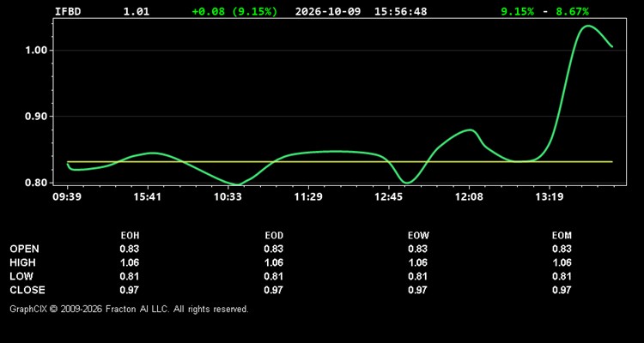Click the EOM high value 1.06
644x343 pixels.
click(x=562, y=262)
